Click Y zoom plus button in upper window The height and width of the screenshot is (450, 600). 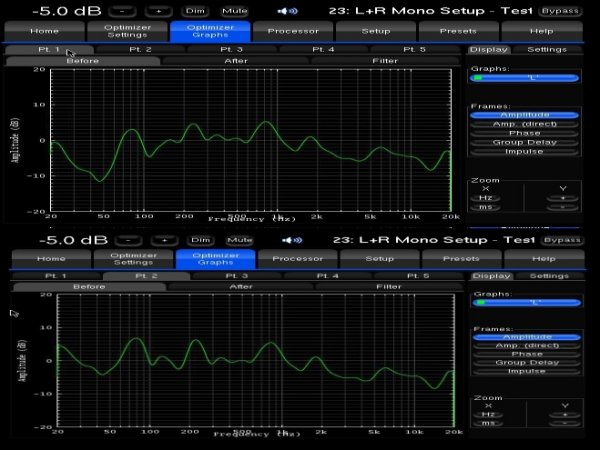(562, 198)
